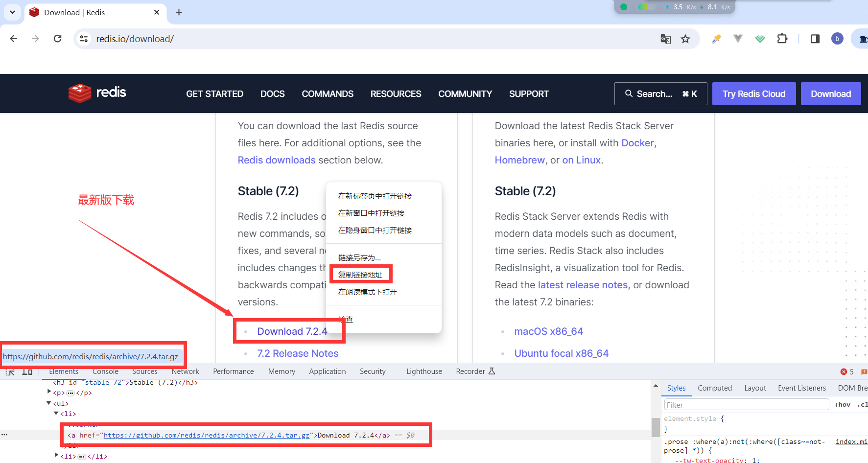Click the DevTools error count badge
This screenshot has width=868, height=463.
(847, 372)
